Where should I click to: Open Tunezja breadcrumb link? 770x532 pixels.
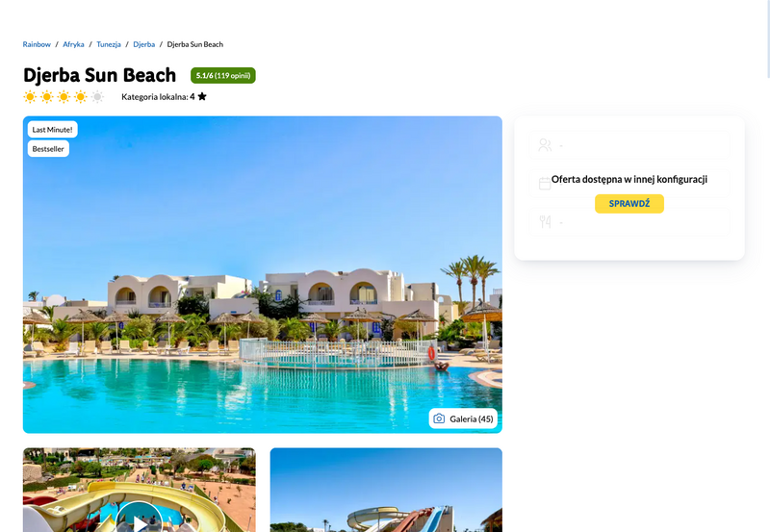click(109, 44)
